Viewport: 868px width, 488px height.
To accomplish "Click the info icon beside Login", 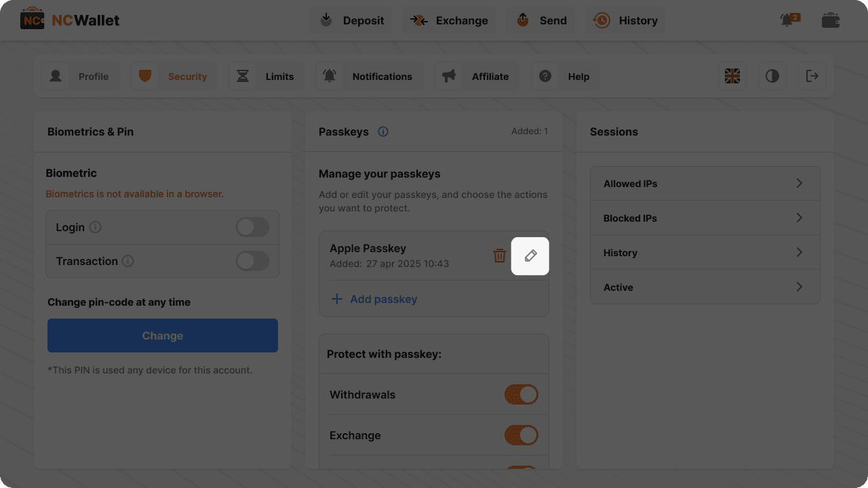I will 96,227.
